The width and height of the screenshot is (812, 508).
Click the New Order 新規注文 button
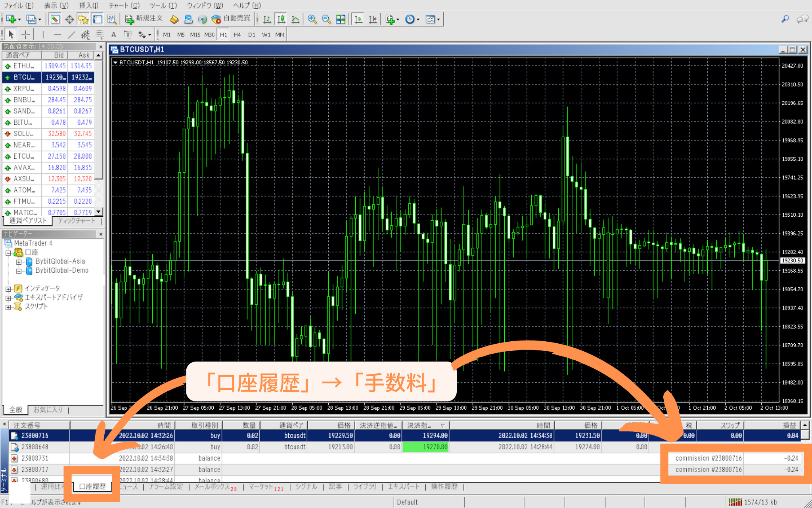coord(144,19)
